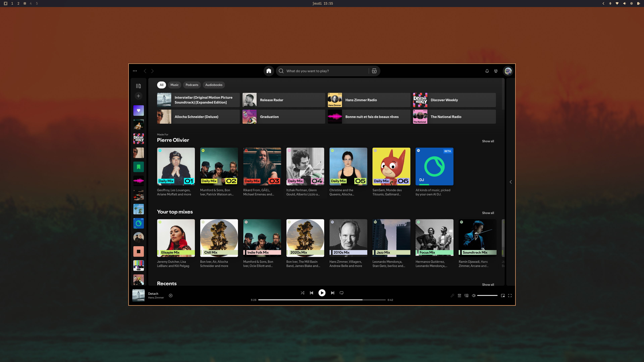Open the Discover Weekly shortcut tile
The image size is (644, 362).
pos(454,100)
